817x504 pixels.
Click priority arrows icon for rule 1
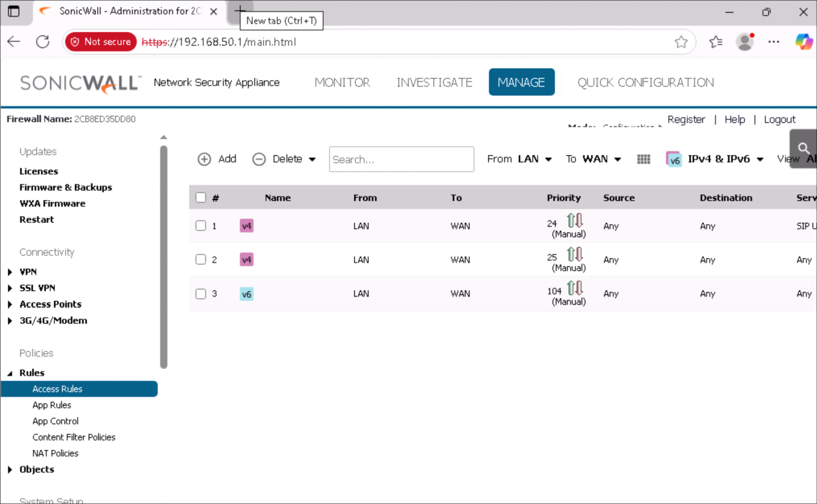(575, 220)
